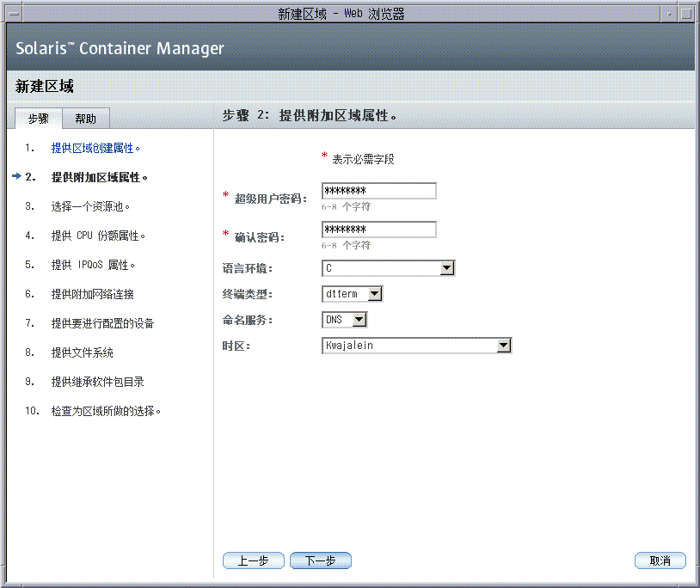Click current step 2 提供附加区域属性 in list
The image size is (700, 588).
99,178
